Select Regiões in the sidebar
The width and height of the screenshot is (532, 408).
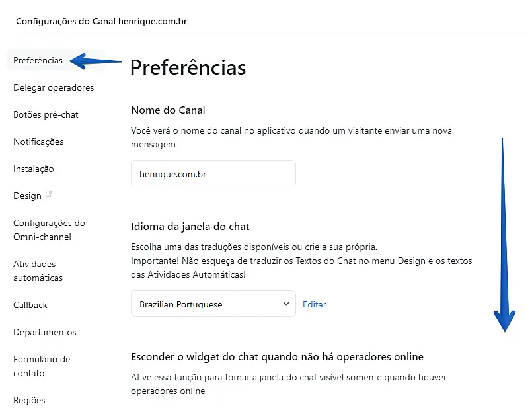pyautogui.click(x=29, y=400)
